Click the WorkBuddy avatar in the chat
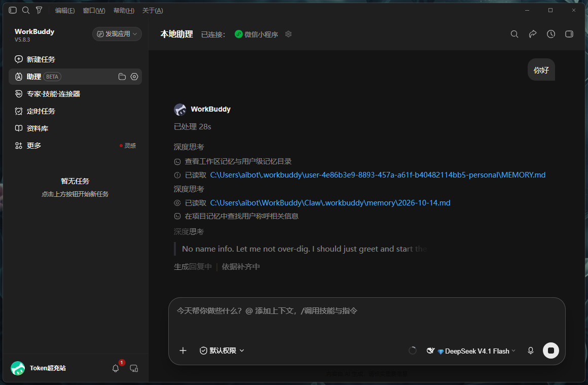 tap(180, 110)
